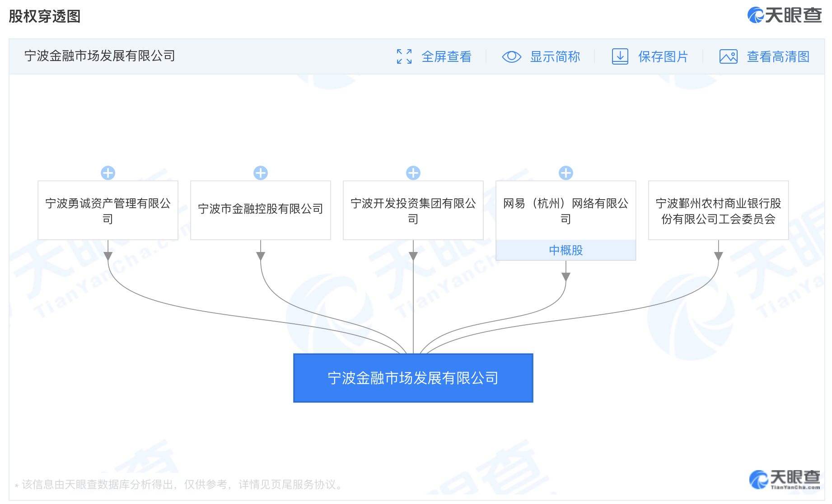Expand plus icon above 网易（杭州）网络有限公司
The height and width of the screenshot is (504, 832).
[x=566, y=173]
